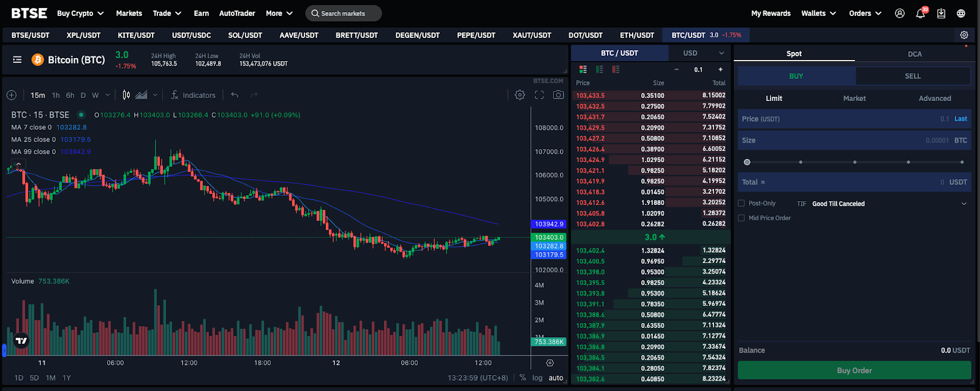Toggle log scale on chart
The width and height of the screenshot is (980, 391).
tap(537, 378)
